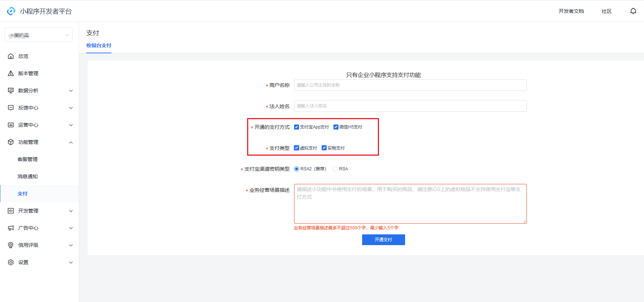Click the platform logo icon
644x302 pixels.
pyautogui.click(x=11, y=11)
